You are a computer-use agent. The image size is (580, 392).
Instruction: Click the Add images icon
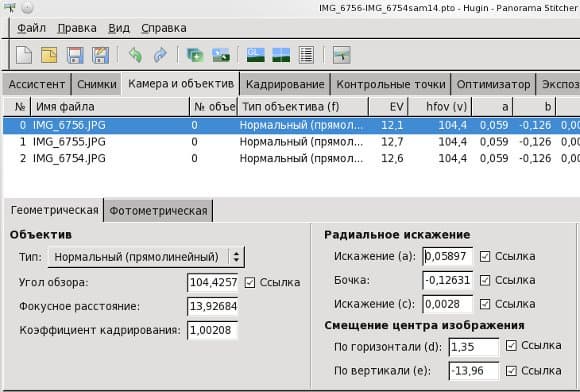tap(195, 55)
